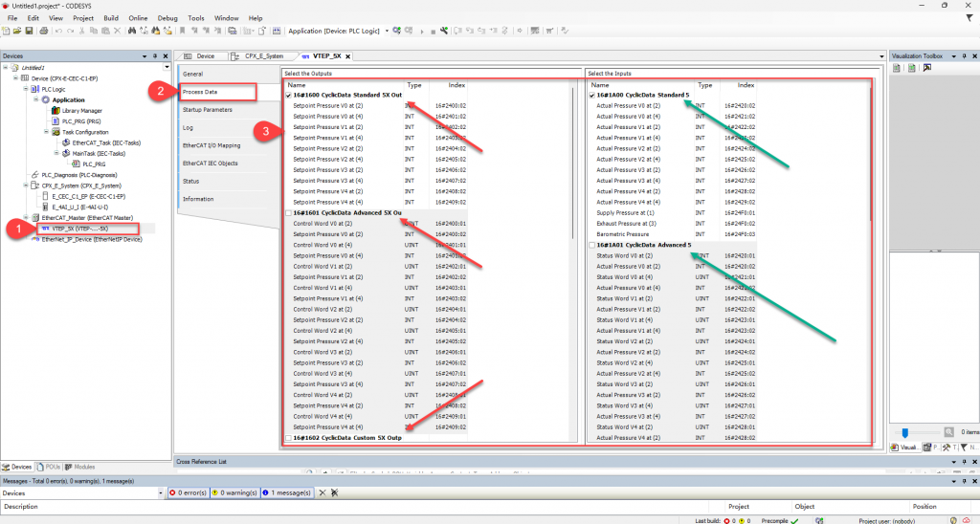Collapse the MainTask (IEC-Tasks) node

click(56, 154)
